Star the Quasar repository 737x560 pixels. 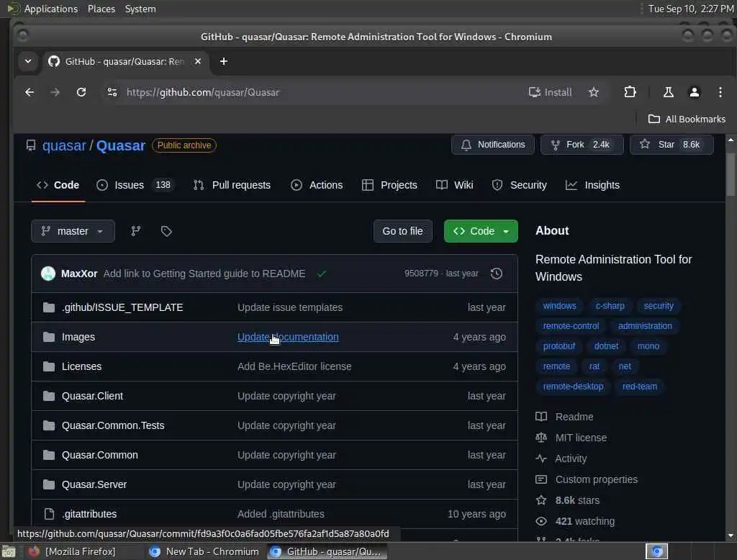[672, 145]
